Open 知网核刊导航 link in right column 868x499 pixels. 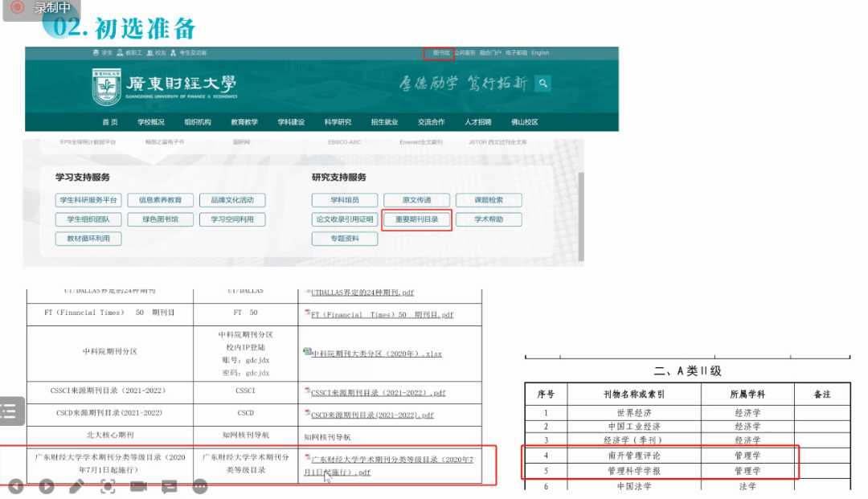click(327, 437)
